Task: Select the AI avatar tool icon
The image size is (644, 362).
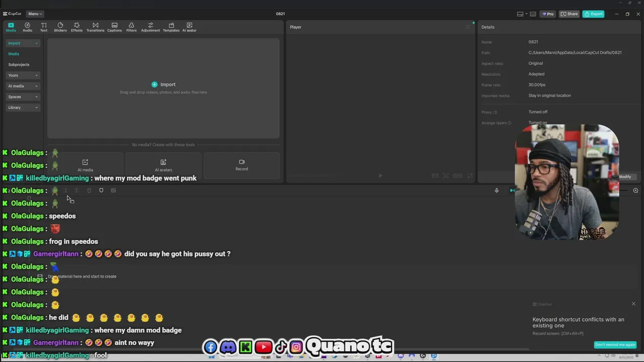Action: point(189,27)
